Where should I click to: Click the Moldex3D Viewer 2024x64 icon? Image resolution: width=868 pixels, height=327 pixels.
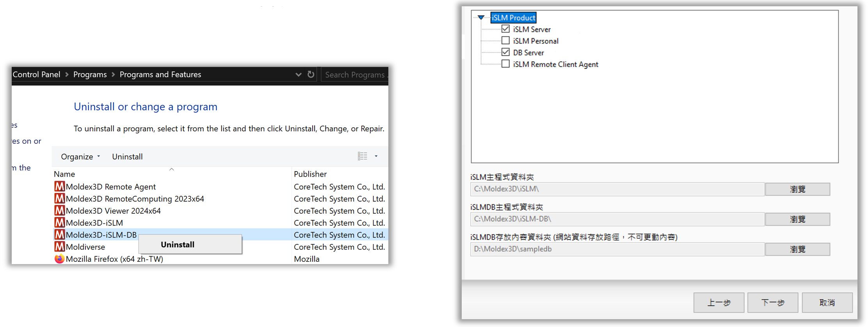coord(59,211)
